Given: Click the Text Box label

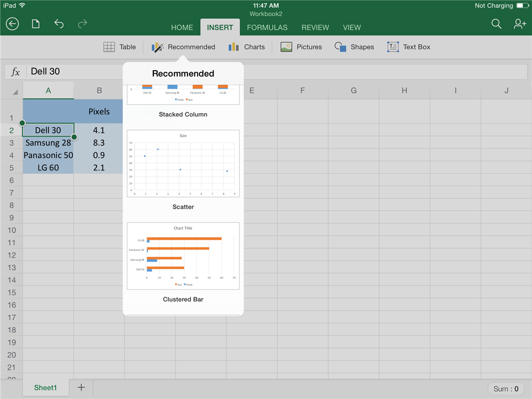Looking at the screenshot, I should (x=416, y=47).
